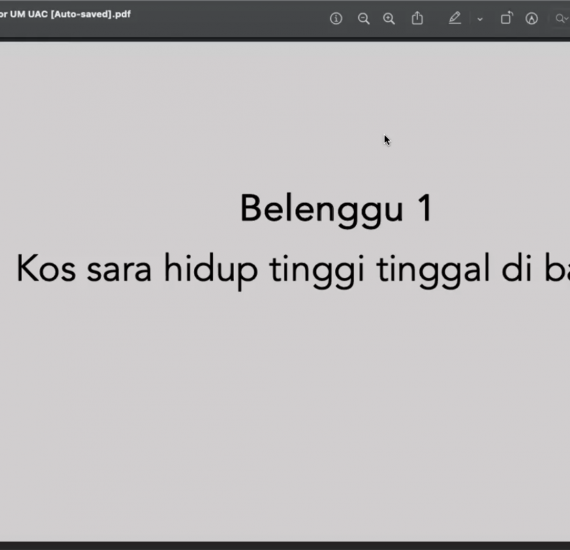This screenshot has width=570, height=550.
Task: Click the word "tinggal" in the slide
Action: [433, 270]
